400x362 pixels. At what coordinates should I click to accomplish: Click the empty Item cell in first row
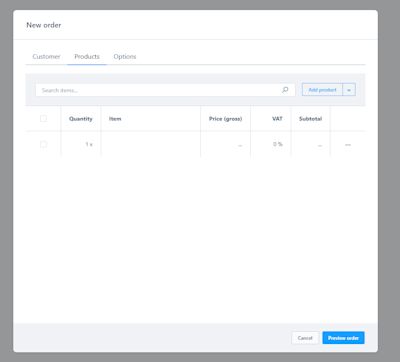point(151,144)
